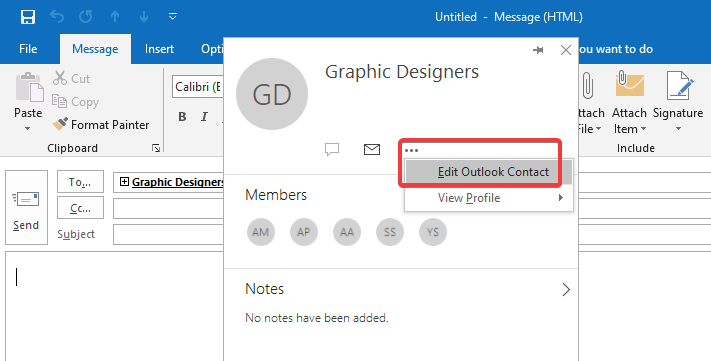Click inside the Subject input field
The width and height of the screenshot is (711, 361).
(168, 234)
